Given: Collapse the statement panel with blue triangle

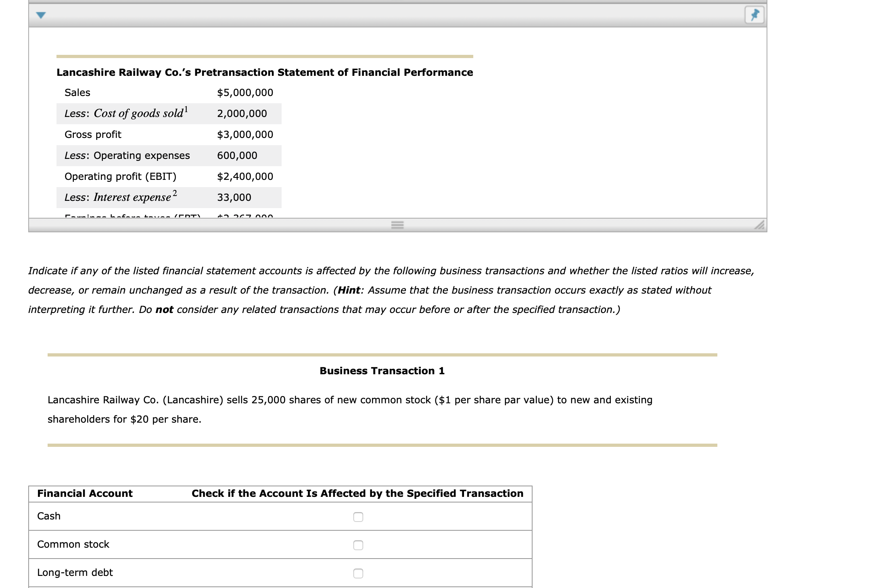Looking at the screenshot, I should coord(41,15).
